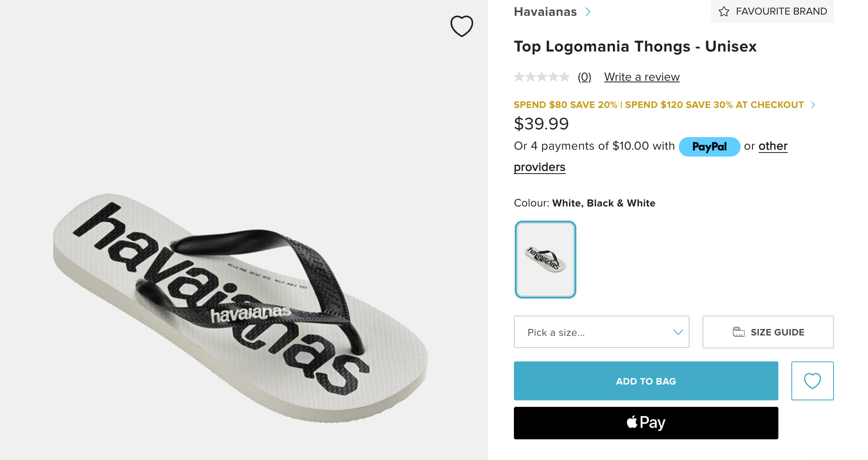Click the measuring tape size guide icon
Screen dimensions: 868x460
pyautogui.click(x=739, y=332)
